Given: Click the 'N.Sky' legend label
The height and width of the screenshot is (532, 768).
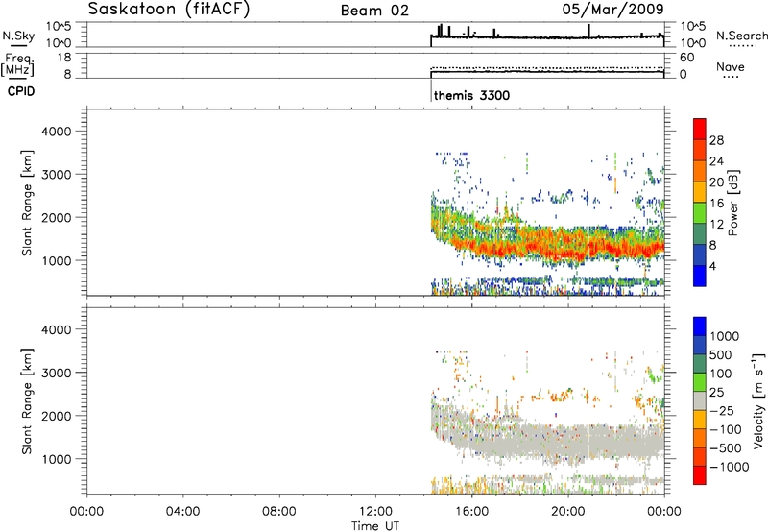Looking at the screenshot, I should [18, 36].
